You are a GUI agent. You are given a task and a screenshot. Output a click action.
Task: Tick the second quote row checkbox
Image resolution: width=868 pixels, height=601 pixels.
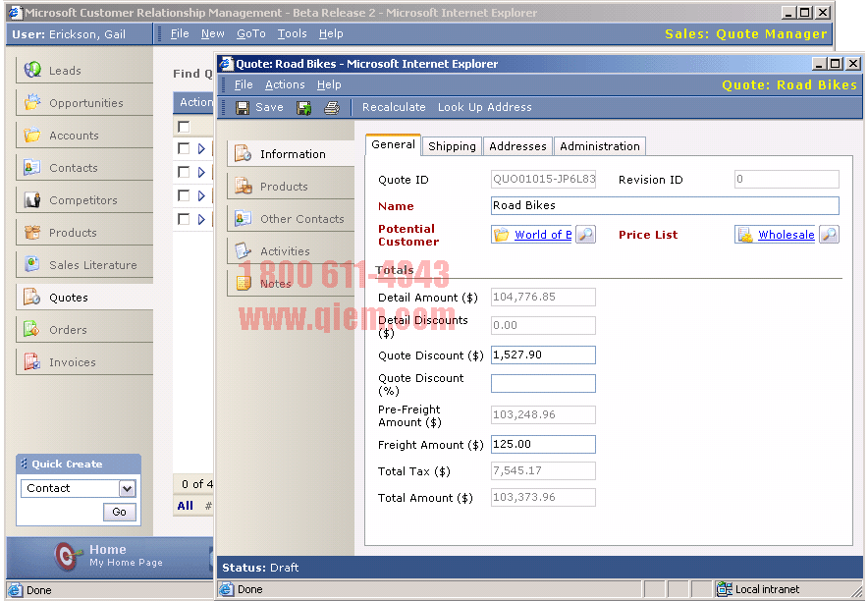[184, 172]
